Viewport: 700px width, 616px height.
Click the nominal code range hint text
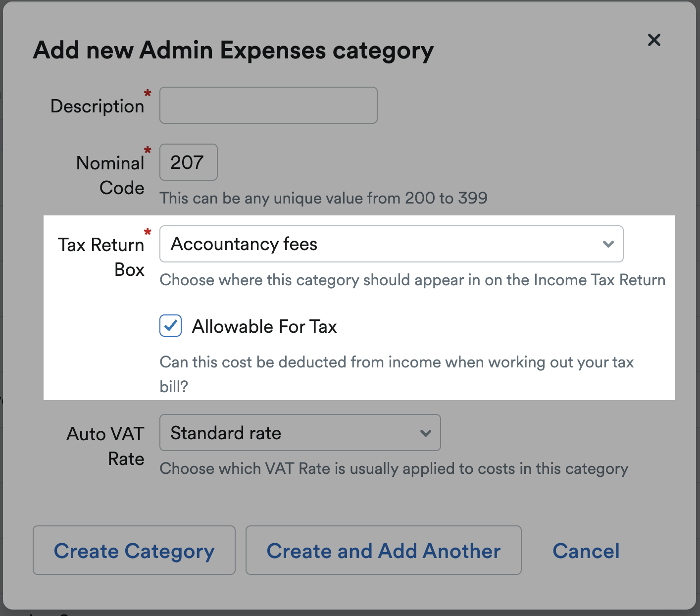(324, 198)
